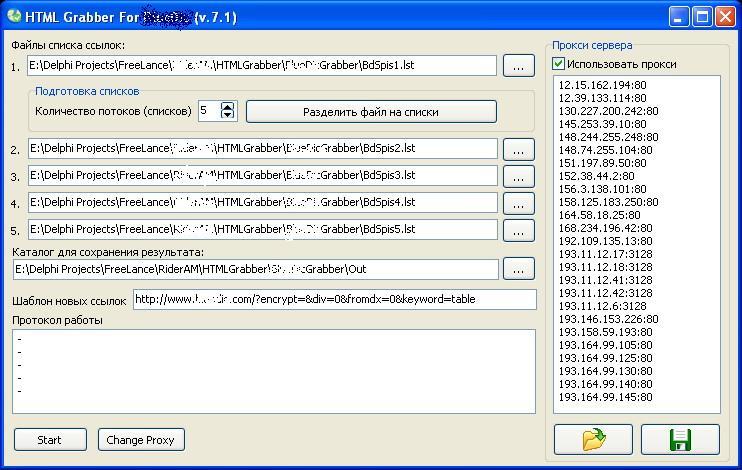
Task: Click the Change Proxy button
Action: (x=140, y=439)
